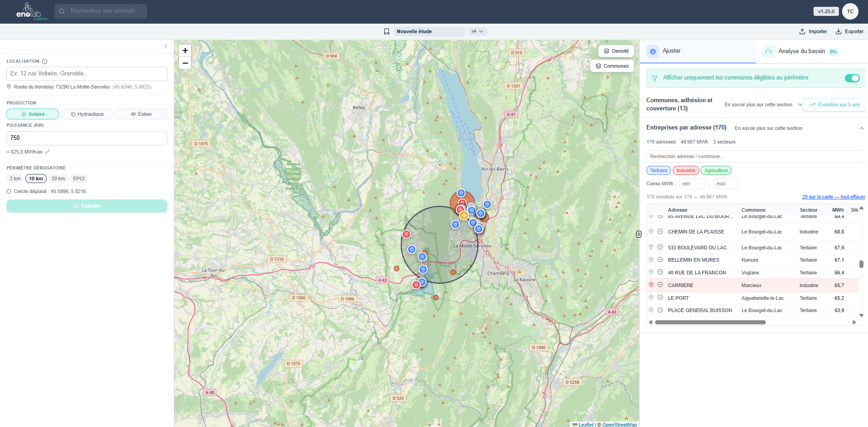
Task: Click the table horizontal scrollbar
Action: point(710,322)
